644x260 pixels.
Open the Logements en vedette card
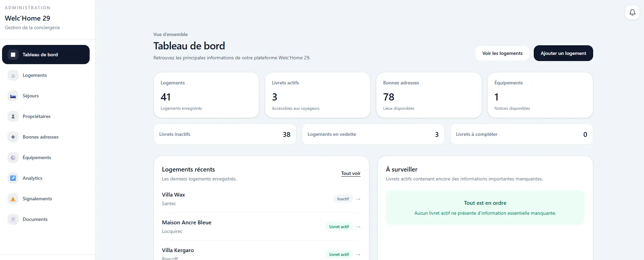[x=373, y=134]
